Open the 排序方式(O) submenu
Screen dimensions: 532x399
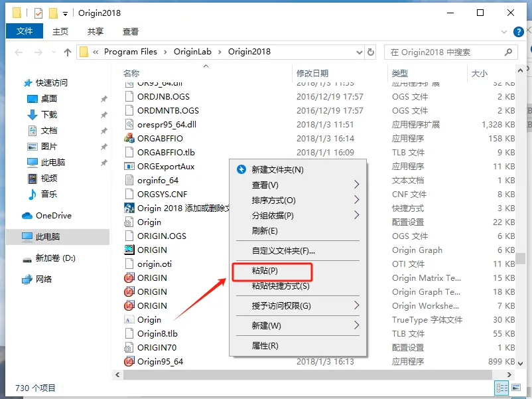click(x=273, y=200)
